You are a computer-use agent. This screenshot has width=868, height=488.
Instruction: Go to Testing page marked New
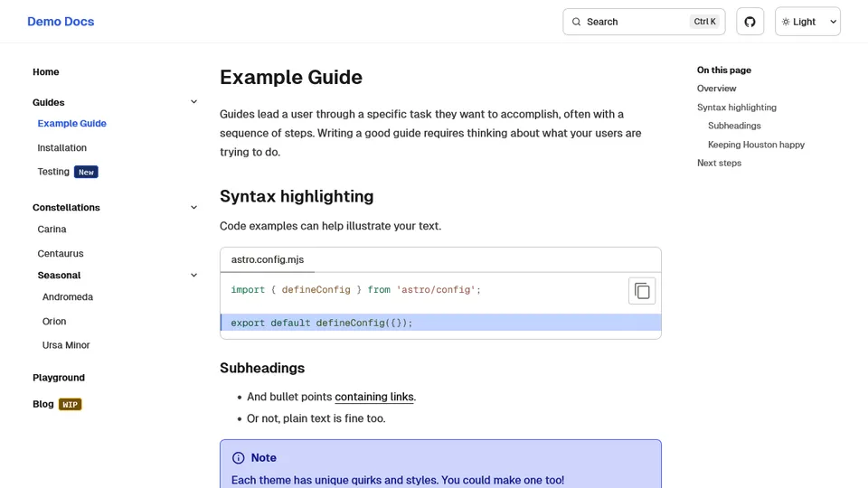pos(53,172)
